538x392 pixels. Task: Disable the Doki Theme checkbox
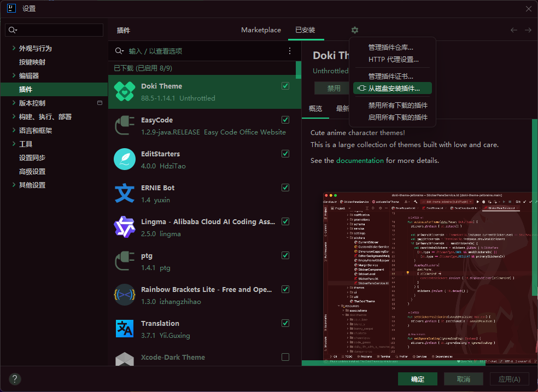click(285, 86)
